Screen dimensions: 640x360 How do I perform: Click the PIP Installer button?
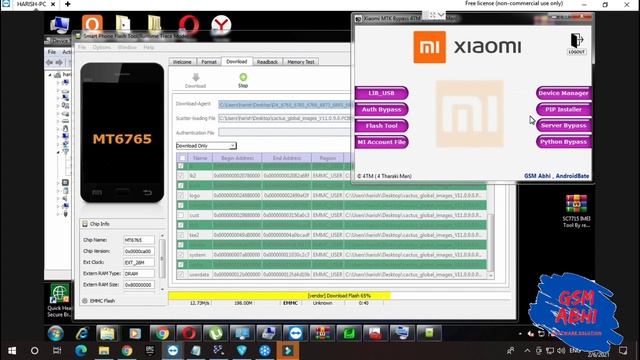(x=564, y=109)
